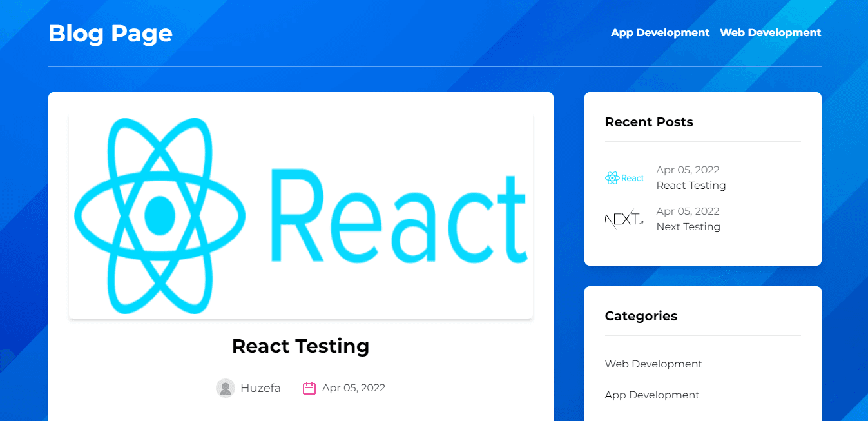Click the Recent Posts widget heading

pos(649,122)
